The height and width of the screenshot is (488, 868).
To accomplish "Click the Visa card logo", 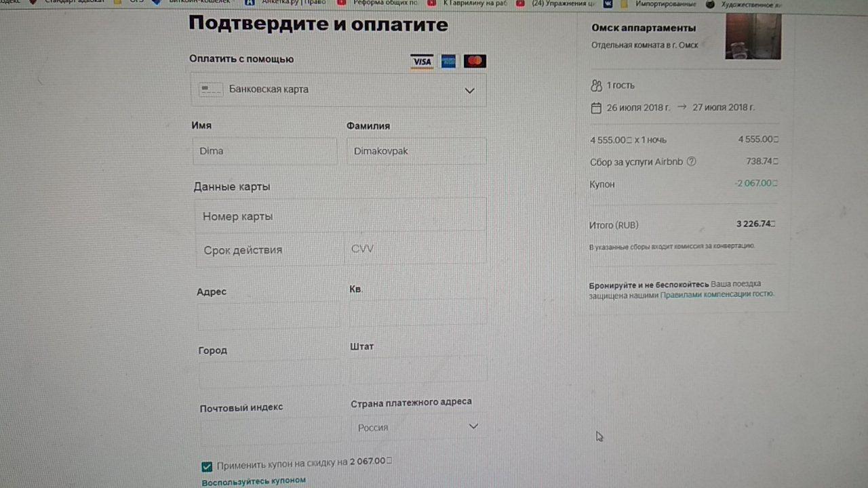I will click(422, 62).
